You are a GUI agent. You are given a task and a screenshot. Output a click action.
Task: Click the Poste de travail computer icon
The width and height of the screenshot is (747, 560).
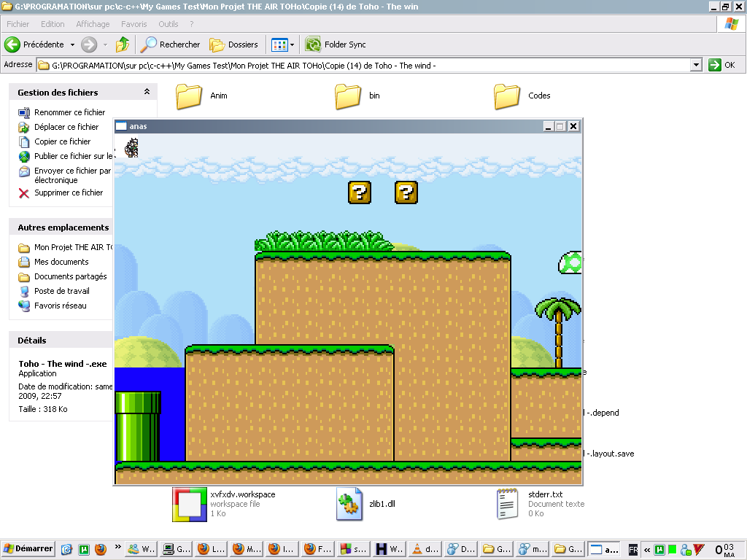click(x=24, y=292)
